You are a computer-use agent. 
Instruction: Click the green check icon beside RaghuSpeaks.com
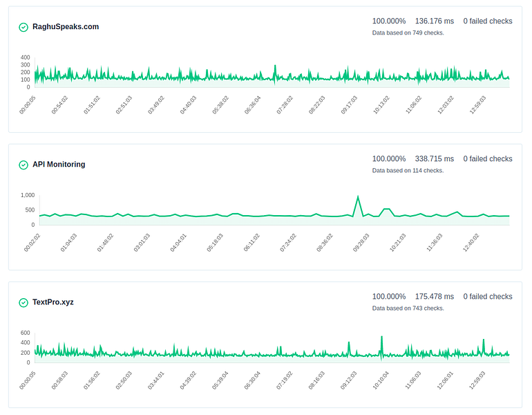(23, 27)
